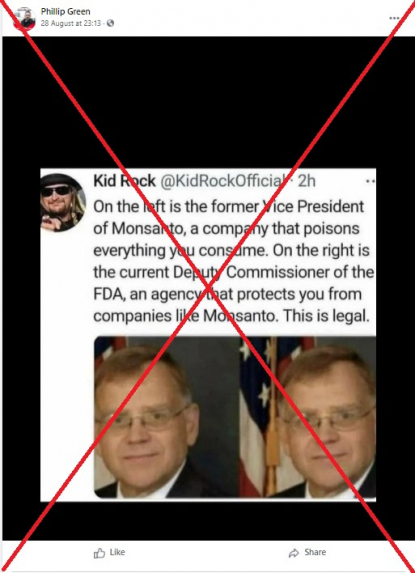Select the Kid Rock display name
The width and height of the screenshot is (415, 573).
(124, 181)
